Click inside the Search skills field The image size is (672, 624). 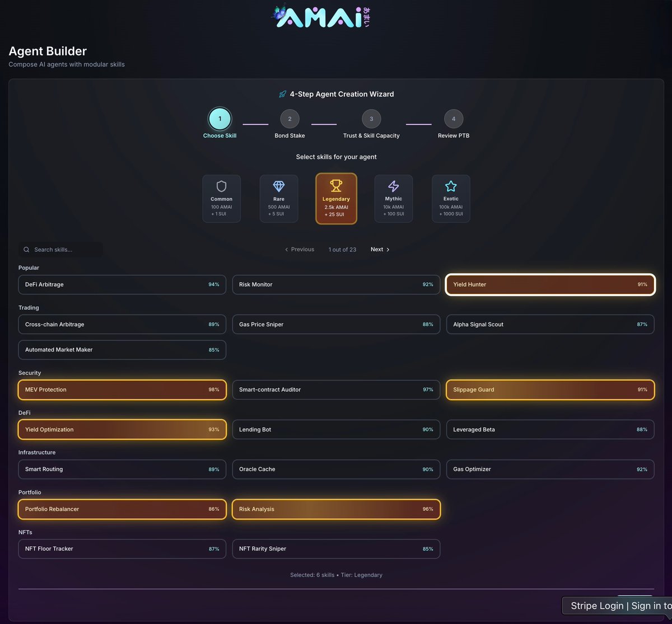pyautogui.click(x=62, y=250)
